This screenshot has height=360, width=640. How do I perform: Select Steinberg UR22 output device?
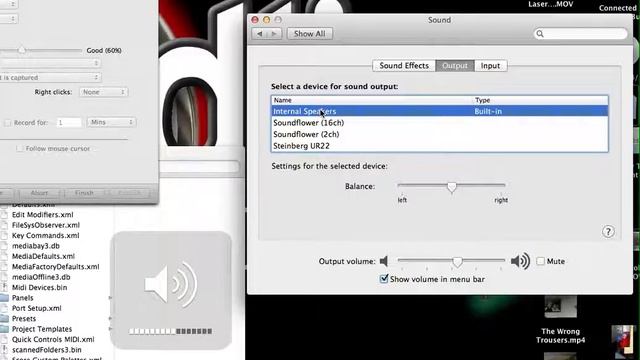(440, 146)
